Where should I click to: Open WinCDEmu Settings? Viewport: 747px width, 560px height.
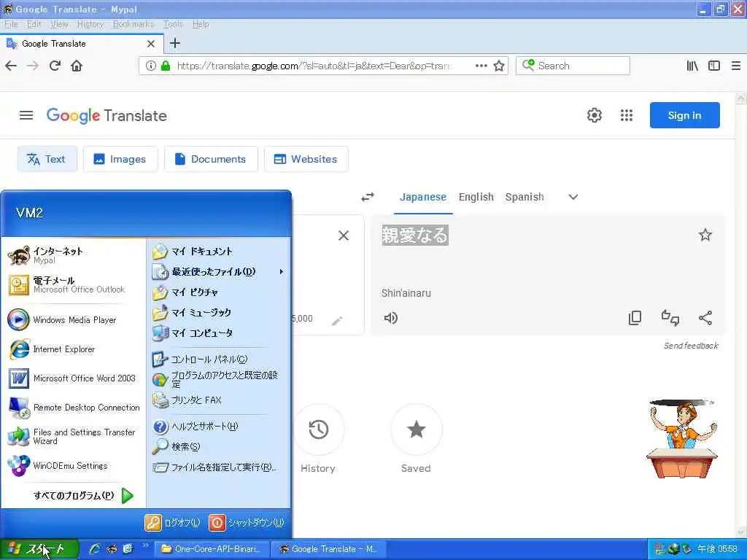click(73, 466)
